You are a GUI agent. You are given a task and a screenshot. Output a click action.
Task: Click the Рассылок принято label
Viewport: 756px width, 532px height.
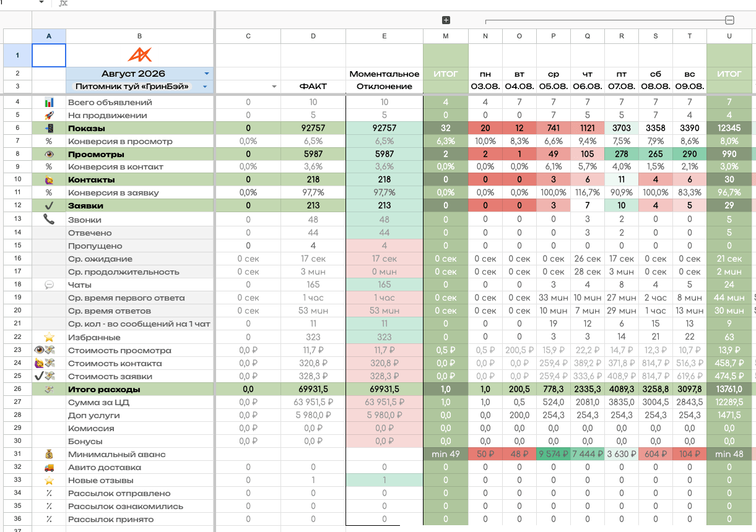click(111, 519)
